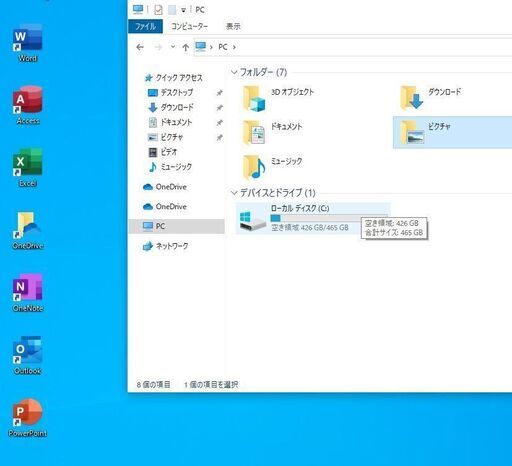The width and height of the screenshot is (512, 466).
Task: Select デスクトップ in the navigation pane
Action: [x=170, y=92]
